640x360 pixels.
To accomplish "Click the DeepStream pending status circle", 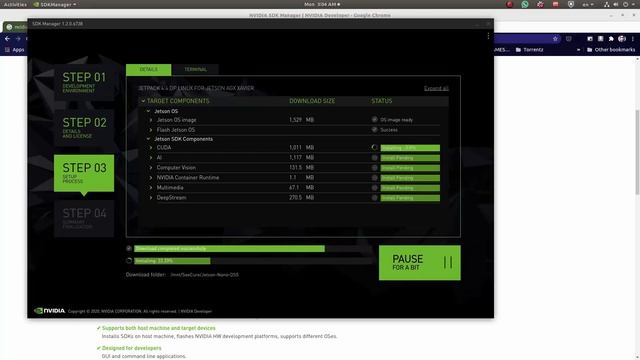I will coord(374,198).
